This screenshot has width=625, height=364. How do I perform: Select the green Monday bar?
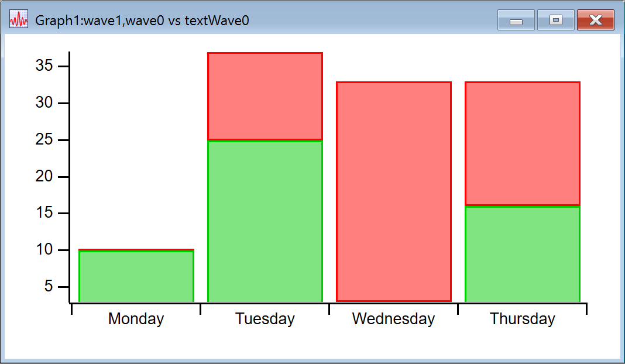(x=136, y=276)
